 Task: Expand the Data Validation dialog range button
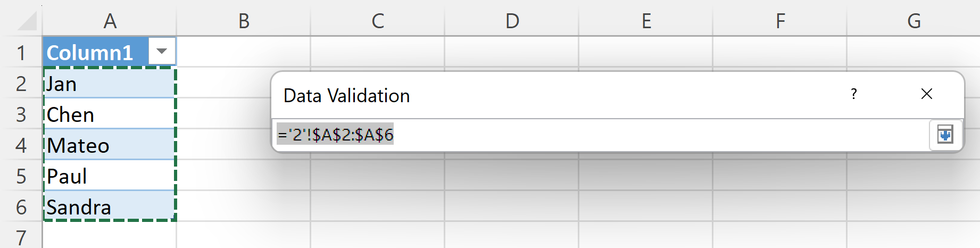pyautogui.click(x=945, y=135)
